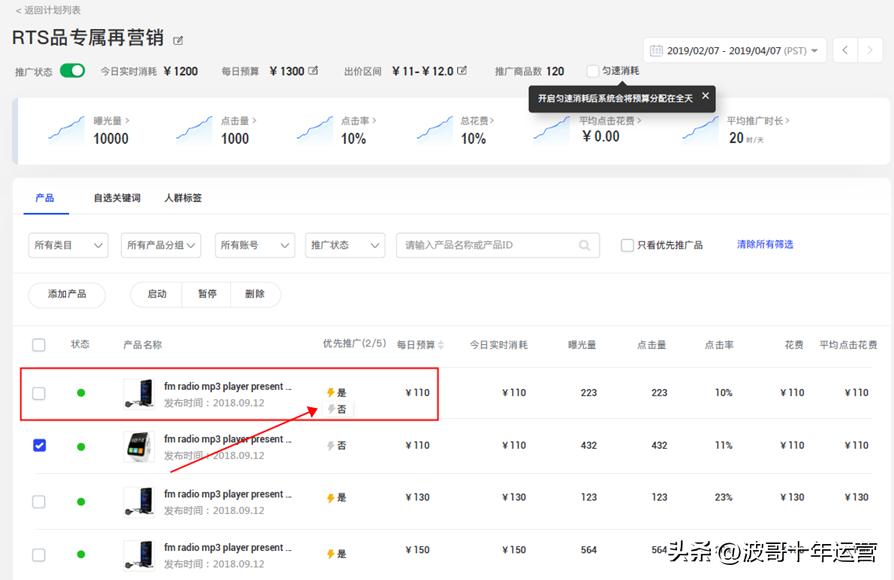Screen dimensions: 894x580
Task: Click the 每日预算 column sort arrows
Action: click(x=441, y=344)
